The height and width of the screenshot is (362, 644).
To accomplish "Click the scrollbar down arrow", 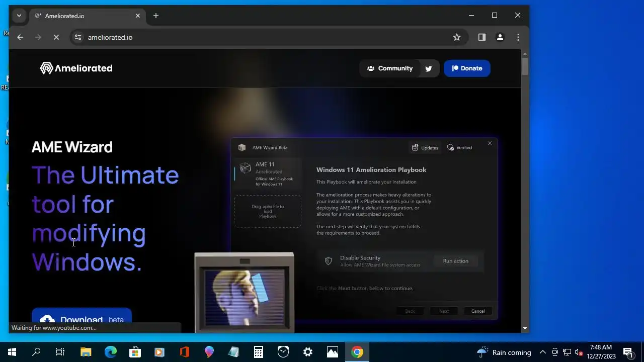I will [x=525, y=328].
